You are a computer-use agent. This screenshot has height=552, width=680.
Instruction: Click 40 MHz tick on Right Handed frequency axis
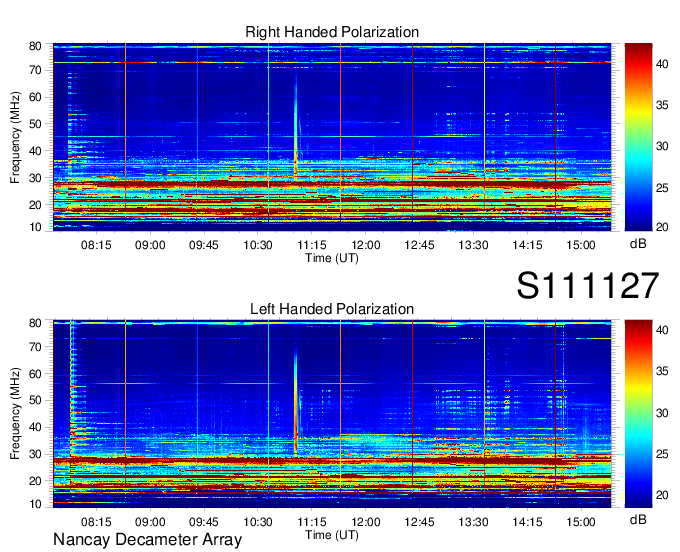[35, 151]
